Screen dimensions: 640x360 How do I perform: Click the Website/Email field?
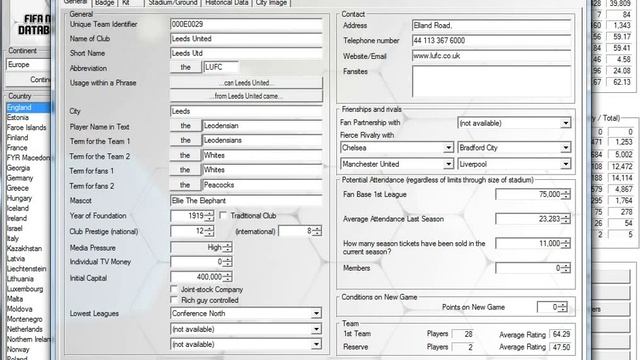[491, 56]
